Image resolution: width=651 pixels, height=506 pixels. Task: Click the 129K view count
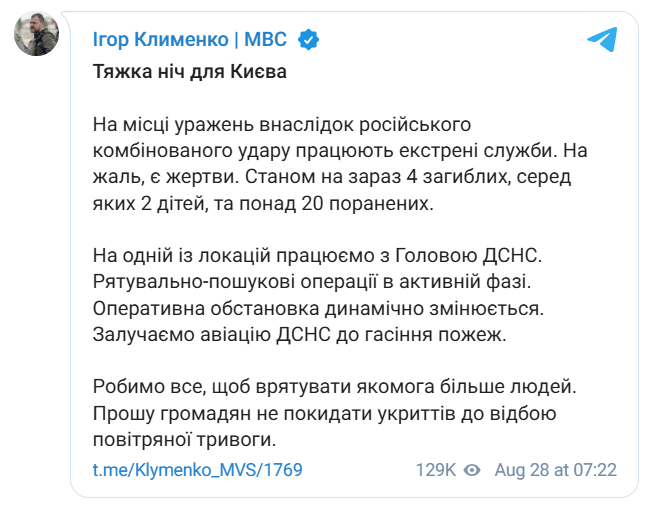pyautogui.click(x=436, y=469)
